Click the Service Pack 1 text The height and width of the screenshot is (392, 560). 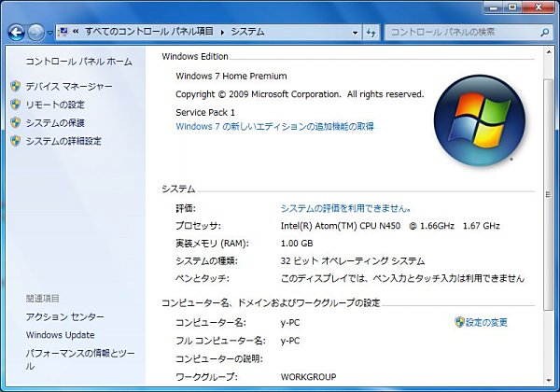click(205, 112)
